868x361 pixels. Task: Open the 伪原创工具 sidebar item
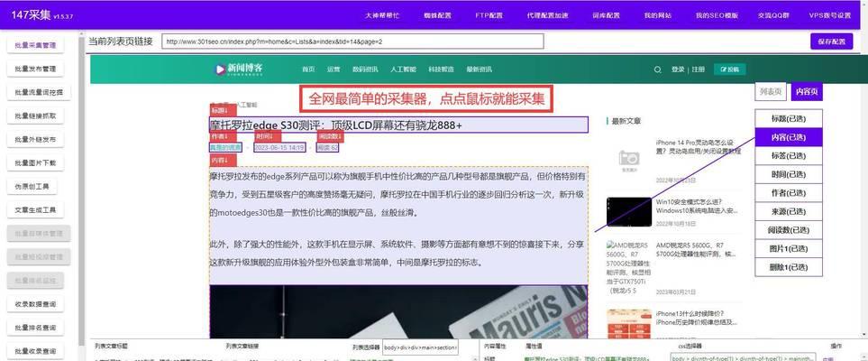[32, 186]
